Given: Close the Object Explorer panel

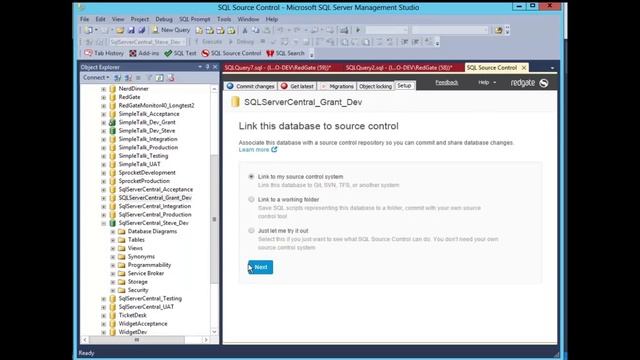Looking at the screenshot, I should point(215,67).
